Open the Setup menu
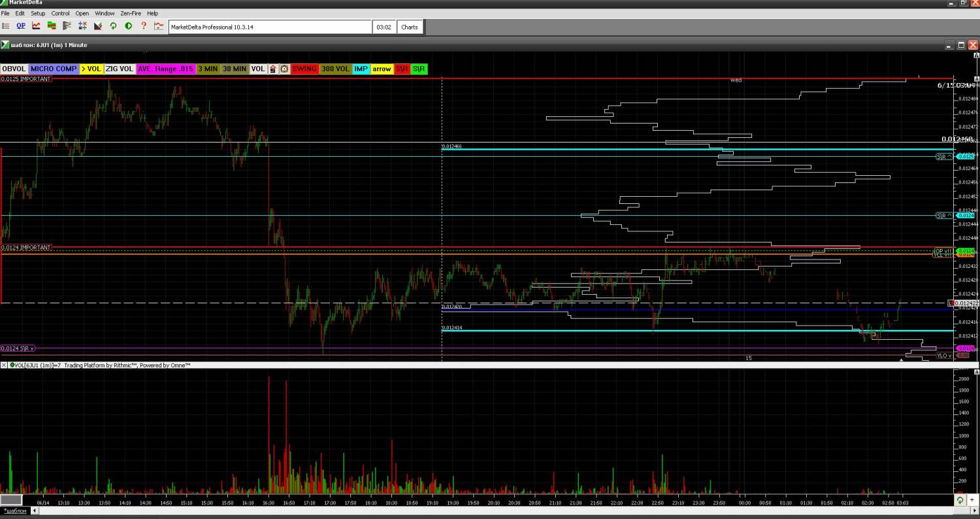This screenshot has height=519, width=980. coord(38,13)
